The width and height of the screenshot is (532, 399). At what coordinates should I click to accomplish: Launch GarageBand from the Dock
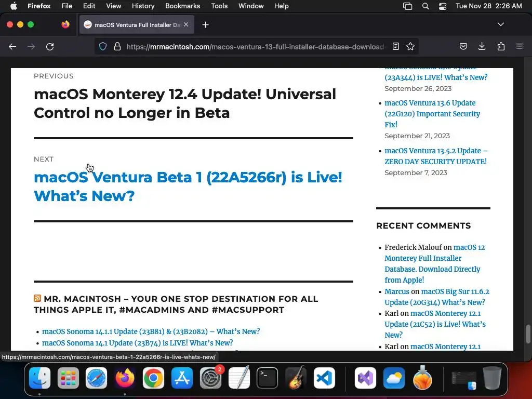point(296,378)
